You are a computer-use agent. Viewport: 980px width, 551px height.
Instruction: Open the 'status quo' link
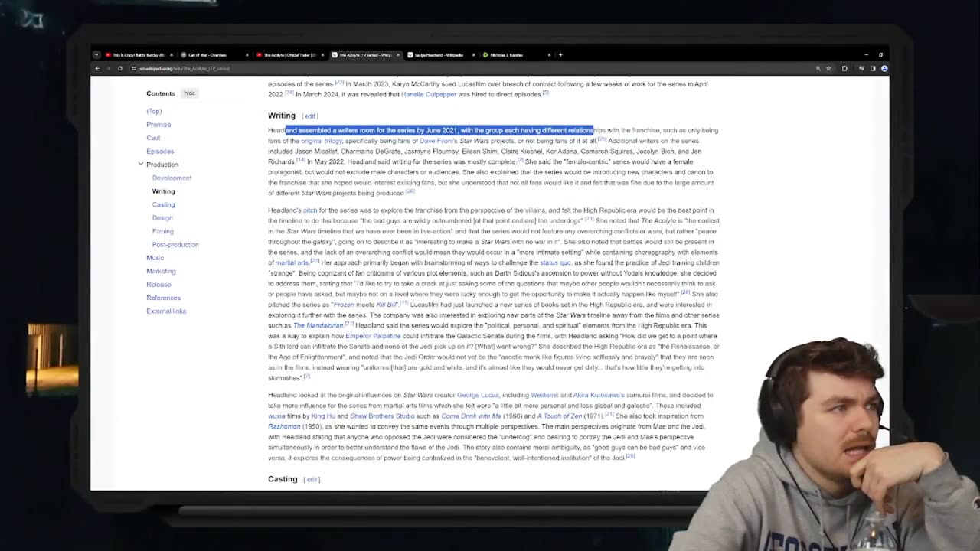pos(555,262)
